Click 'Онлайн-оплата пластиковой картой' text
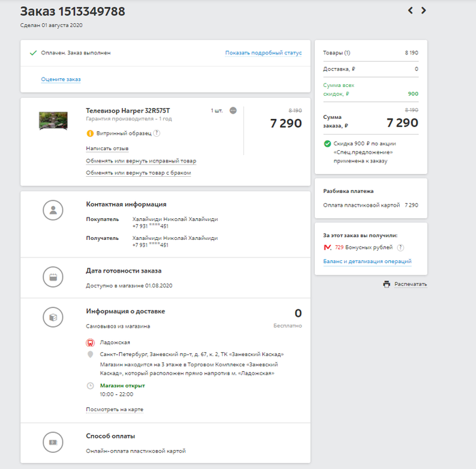The height and width of the screenshot is (469, 476). 136,451
